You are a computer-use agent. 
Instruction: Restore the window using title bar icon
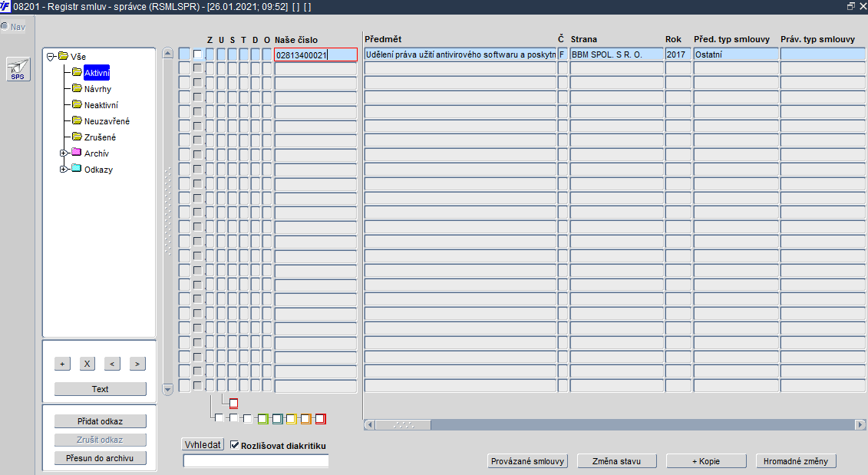pos(851,6)
